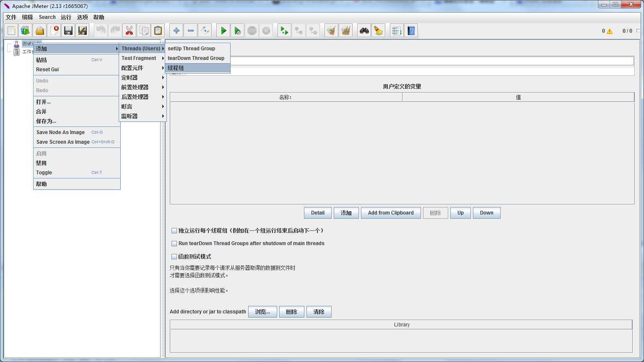Click Remote start all icon
The width and height of the screenshot is (644, 362).
pos(285,31)
